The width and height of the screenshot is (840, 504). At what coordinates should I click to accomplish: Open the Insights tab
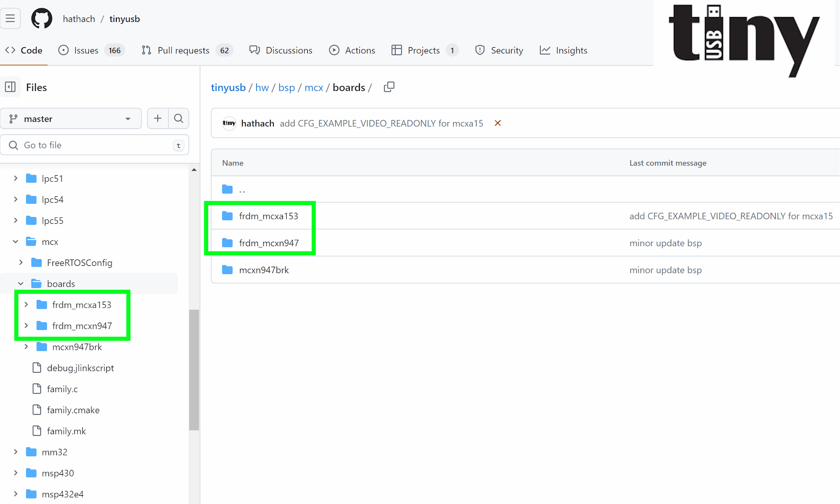564,50
